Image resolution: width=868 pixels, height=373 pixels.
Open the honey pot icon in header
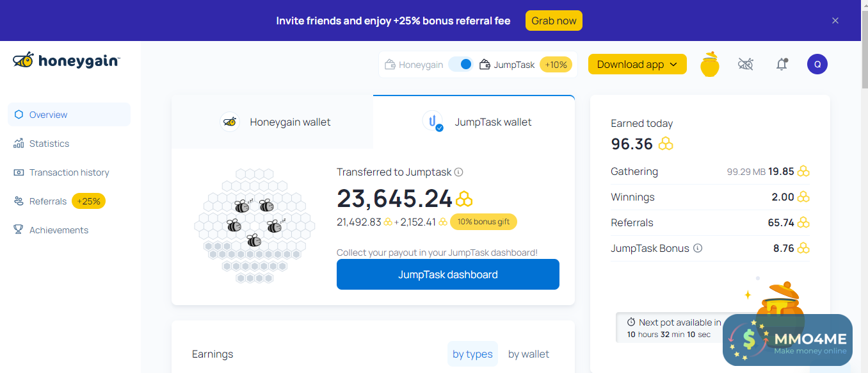pos(709,65)
